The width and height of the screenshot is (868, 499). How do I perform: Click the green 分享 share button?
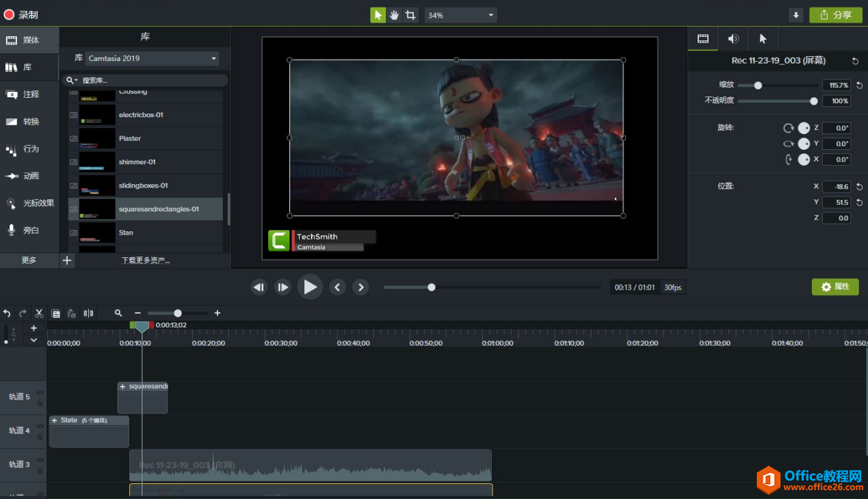pyautogui.click(x=835, y=15)
